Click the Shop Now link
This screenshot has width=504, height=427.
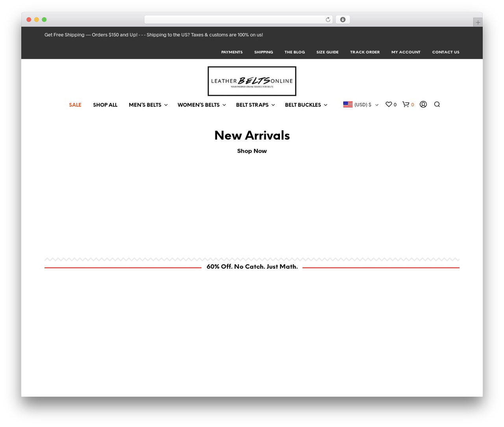(x=252, y=151)
